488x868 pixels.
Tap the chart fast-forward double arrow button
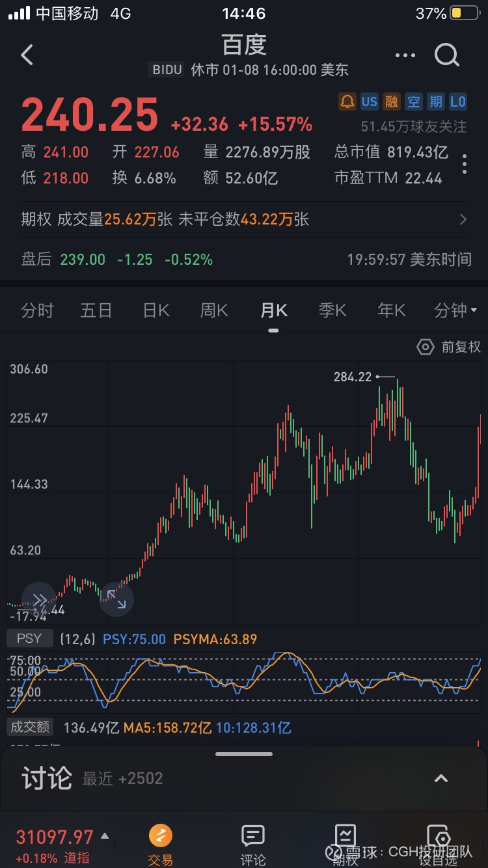click(39, 599)
